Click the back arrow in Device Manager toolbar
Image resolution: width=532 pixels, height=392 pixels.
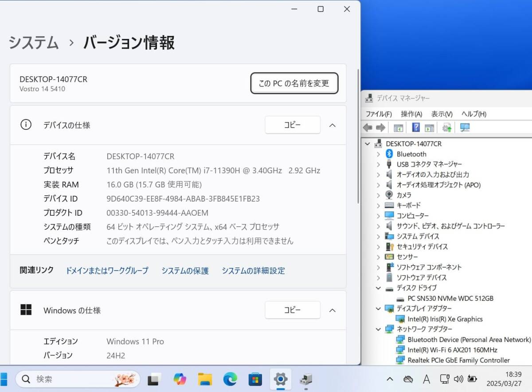coord(368,128)
